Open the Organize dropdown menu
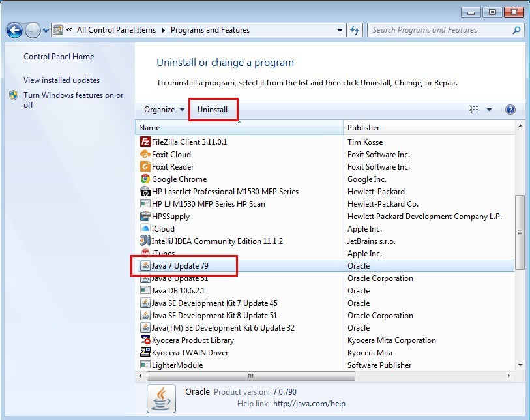The image size is (530, 420). 164,110
